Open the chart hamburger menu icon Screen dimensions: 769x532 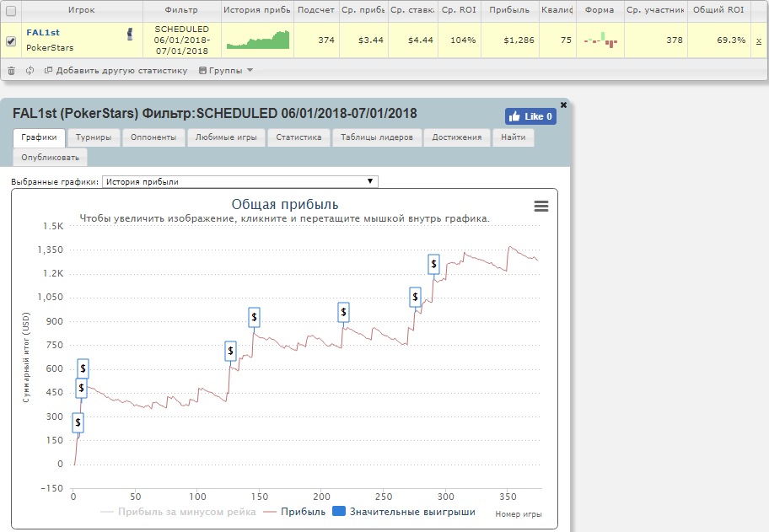coord(541,206)
